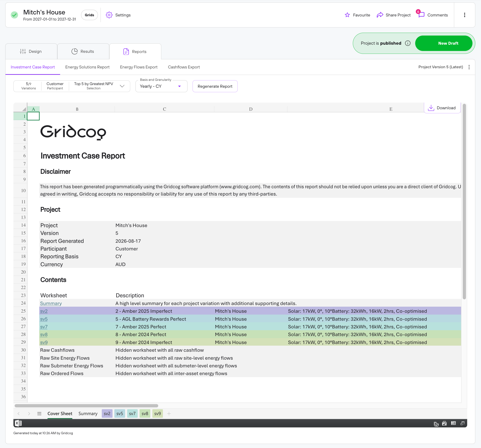Switch to Energy Solutions Report tab
The image size is (481, 448).
pos(87,67)
